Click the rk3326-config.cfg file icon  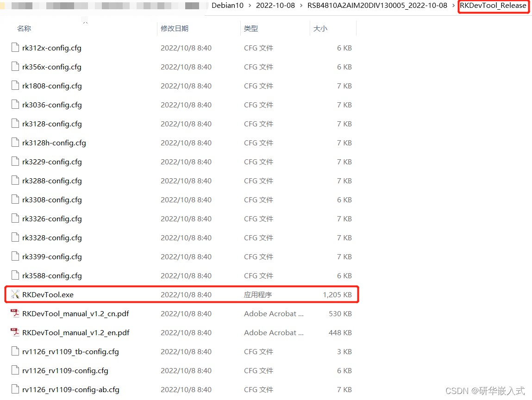pos(15,219)
